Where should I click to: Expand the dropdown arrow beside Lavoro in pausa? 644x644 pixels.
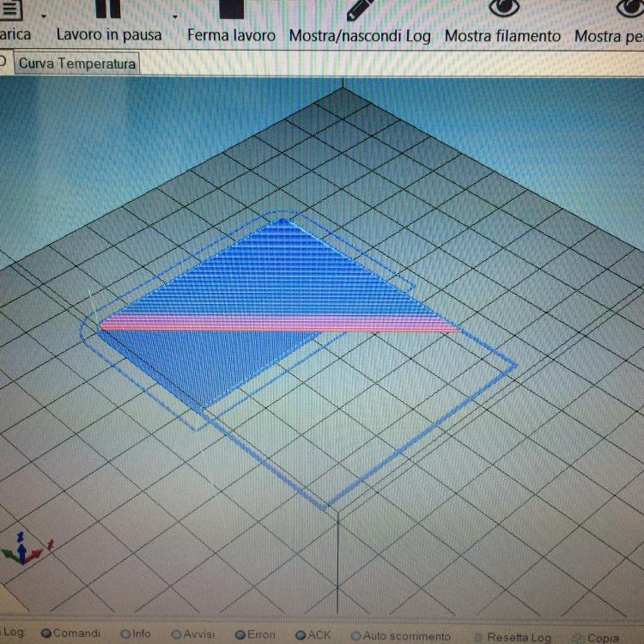point(175,16)
